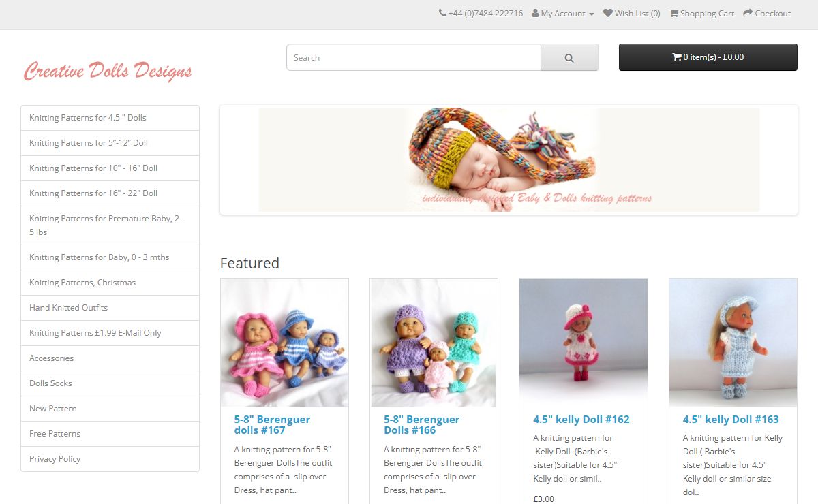Screen dimensions: 818x504
Task: Click into the Search input field
Action: coord(414,58)
